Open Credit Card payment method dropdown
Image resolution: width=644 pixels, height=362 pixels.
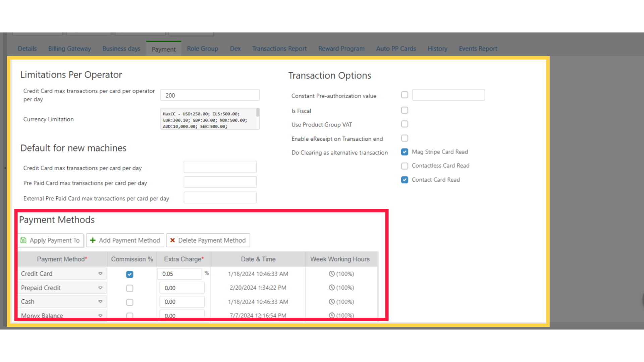coord(100,274)
